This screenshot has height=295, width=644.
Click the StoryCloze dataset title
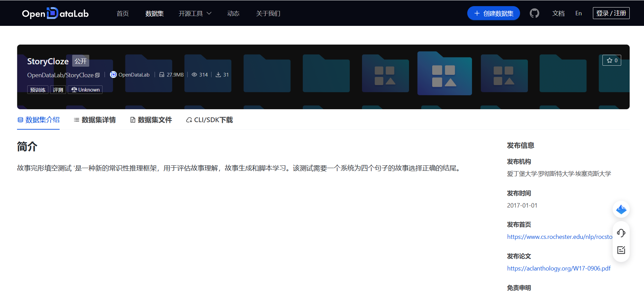[x=48, y=61]
